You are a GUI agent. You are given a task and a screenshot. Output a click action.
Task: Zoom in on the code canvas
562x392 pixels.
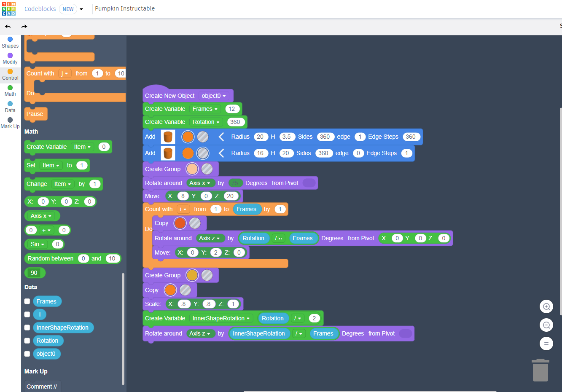pyautogui.click(x=546, y=306)
